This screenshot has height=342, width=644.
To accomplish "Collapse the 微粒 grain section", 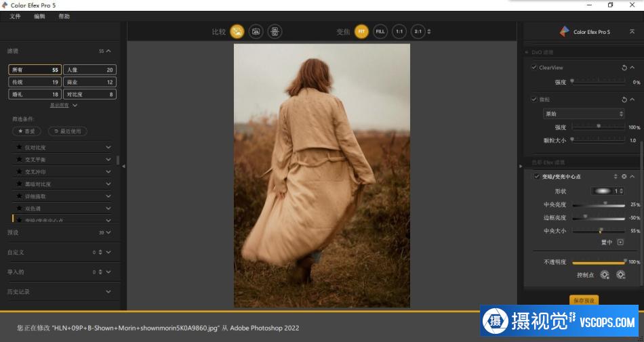I will [632, 100].
